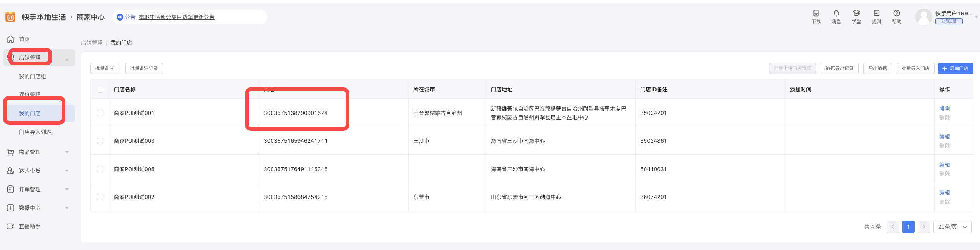The height and width of the screenshot is (250, 980).
Task: Click 编辑 for store 商家POI测试003
Action: [944, 137]
